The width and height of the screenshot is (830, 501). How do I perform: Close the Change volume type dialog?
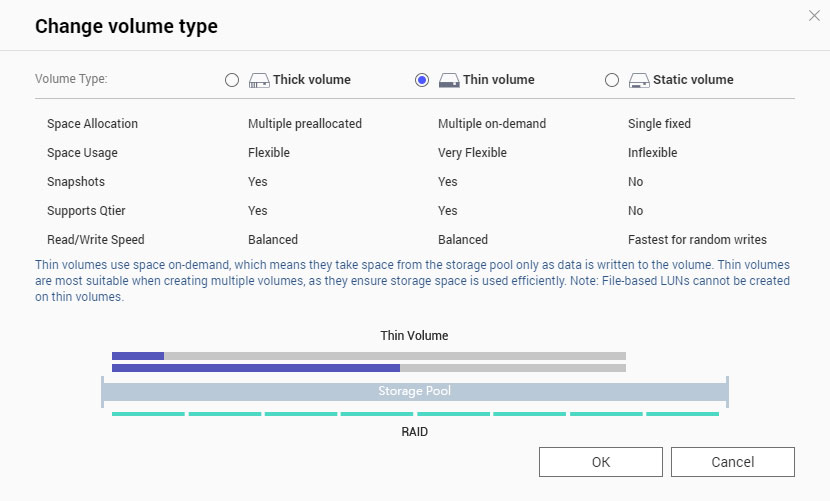tap(814, 14)
